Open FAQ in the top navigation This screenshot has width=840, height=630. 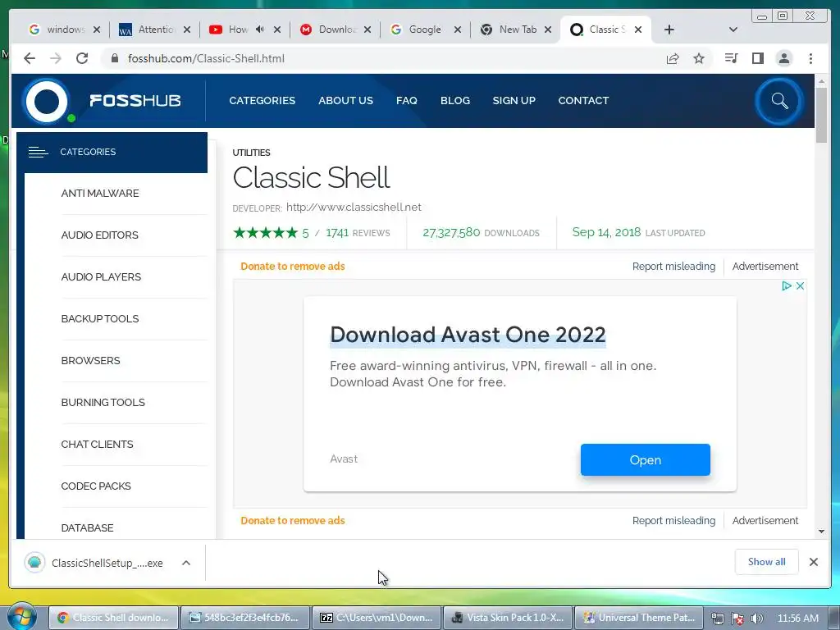[x=407, y=101]
